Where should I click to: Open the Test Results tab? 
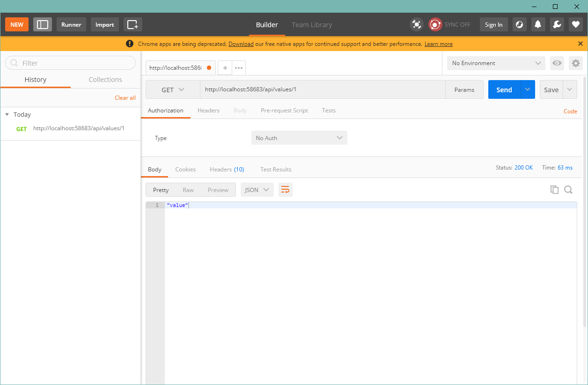[x=276, y=170]
